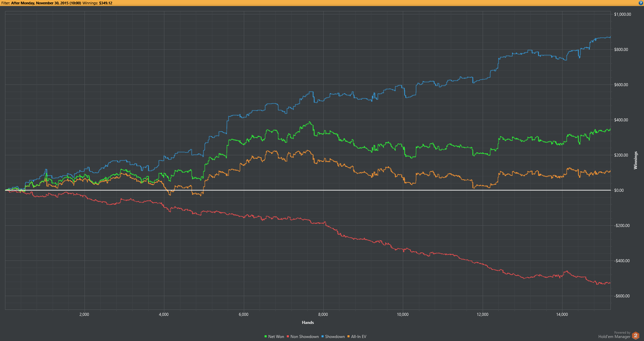Click the '$400.00' y-axis label
The image size is (644, 341).
[621, 120]
